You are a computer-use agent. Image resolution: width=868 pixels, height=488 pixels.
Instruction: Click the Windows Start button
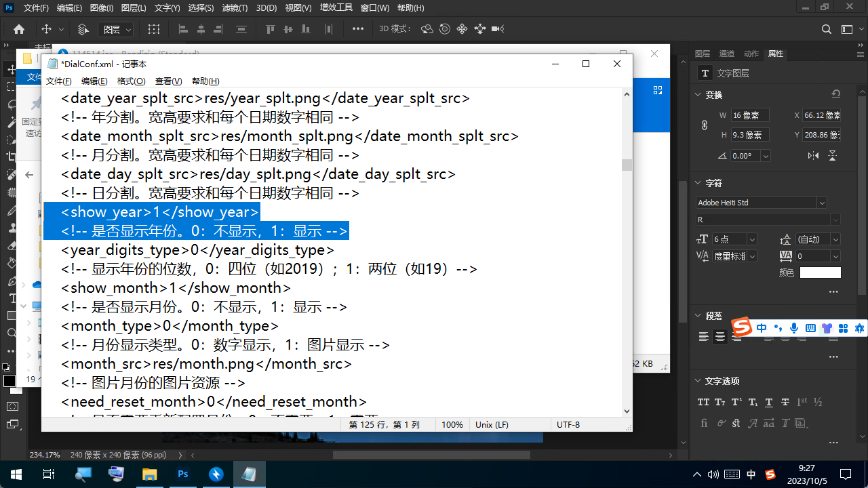(15, 474)
